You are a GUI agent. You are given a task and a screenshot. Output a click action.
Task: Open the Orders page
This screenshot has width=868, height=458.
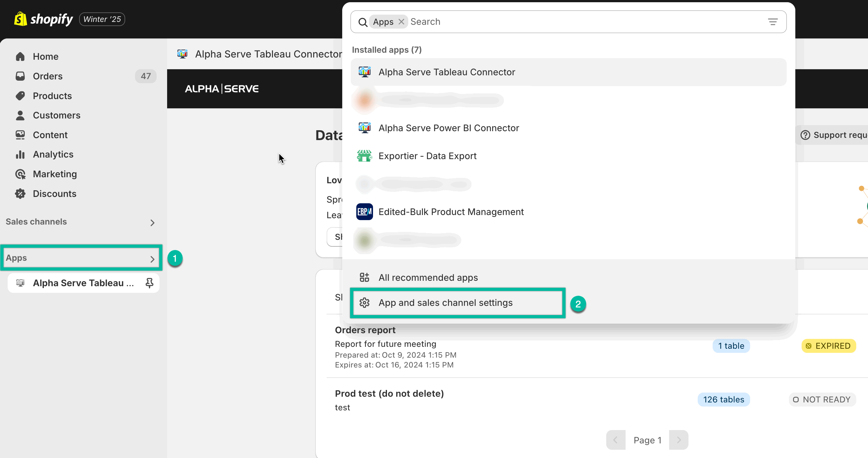48,76
